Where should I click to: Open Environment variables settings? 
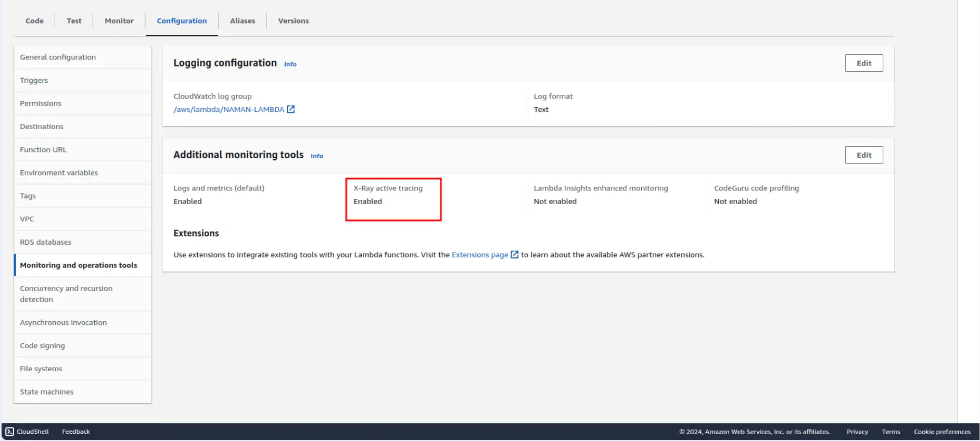click(59, 173)
